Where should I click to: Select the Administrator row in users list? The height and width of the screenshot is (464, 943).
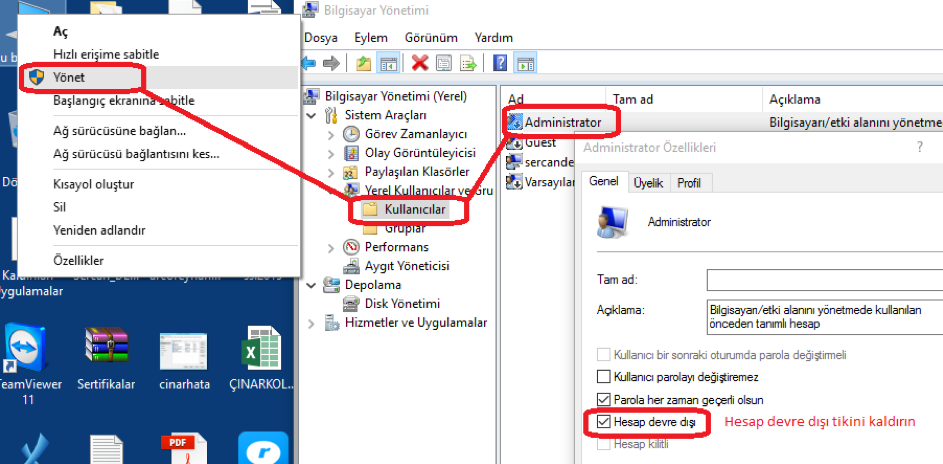click(723, 122)
